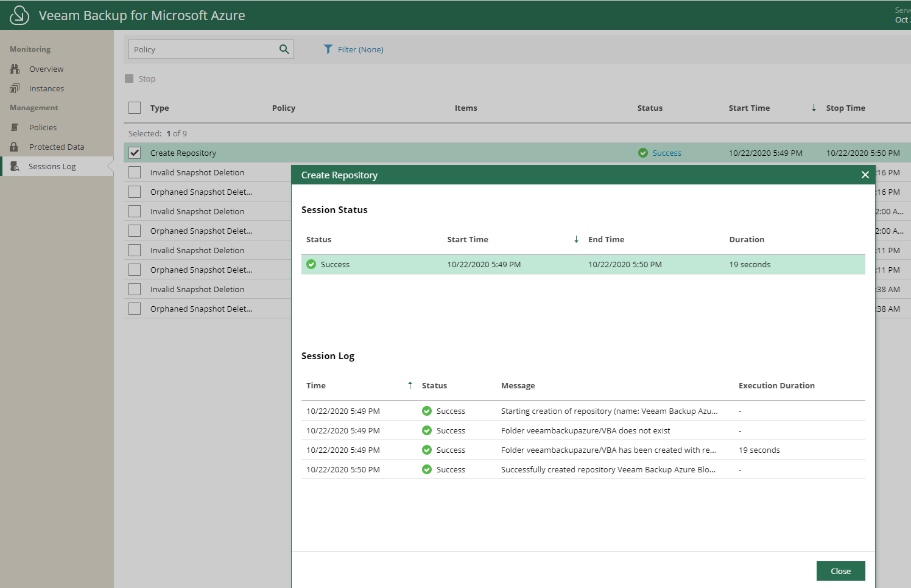Screen dimensions: 911x588
Task: Click success icon for Starting creation log entry
Action: pyautogui.click(x=427, y=411)
